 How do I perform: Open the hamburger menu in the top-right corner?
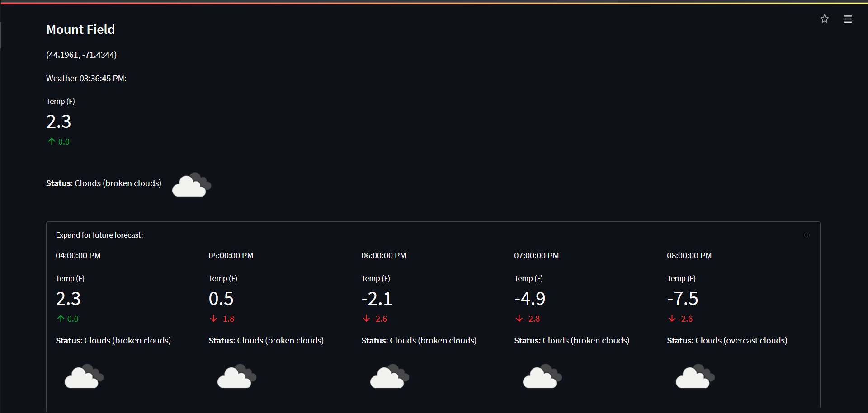tap(848, 19)
